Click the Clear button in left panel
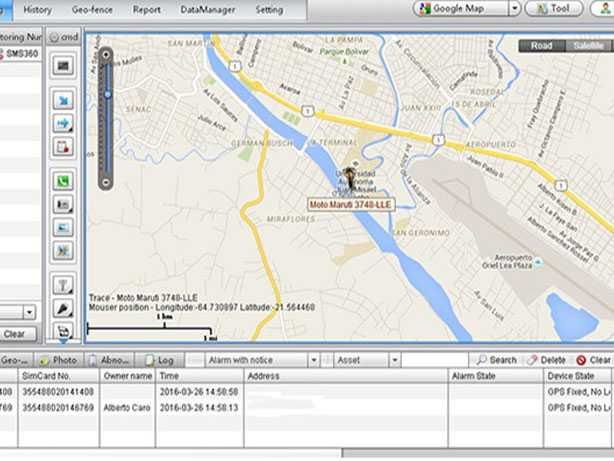This screenshot has width=614, height=461. coord(17,334)
